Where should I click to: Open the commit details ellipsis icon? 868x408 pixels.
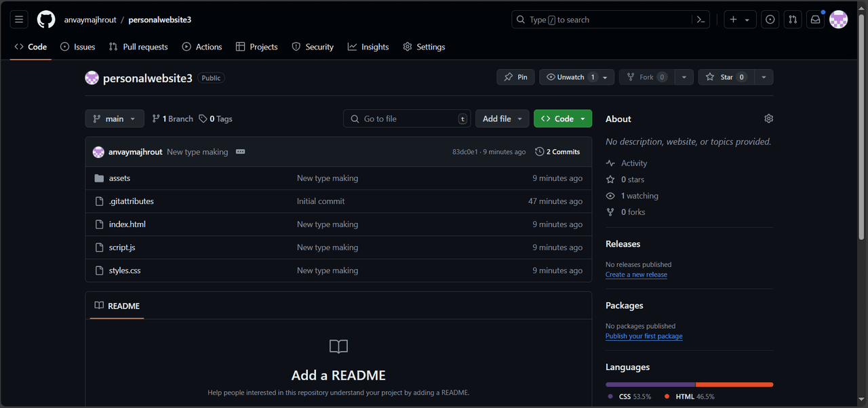[x=240, y=152]
